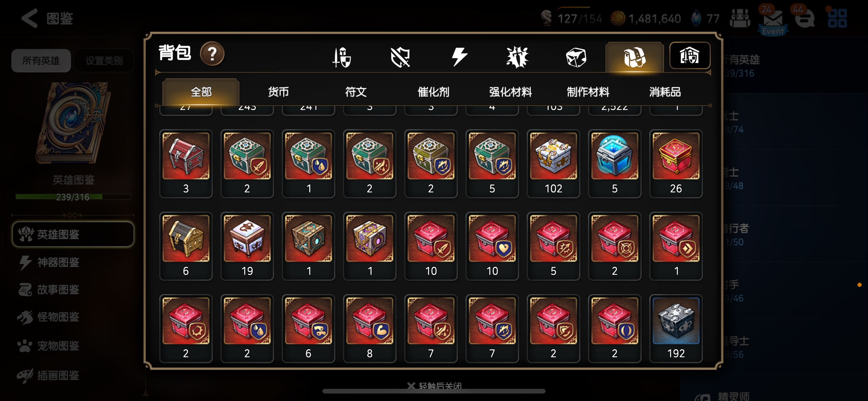Open the grid menu icon top right

click(x=837, y=18)
